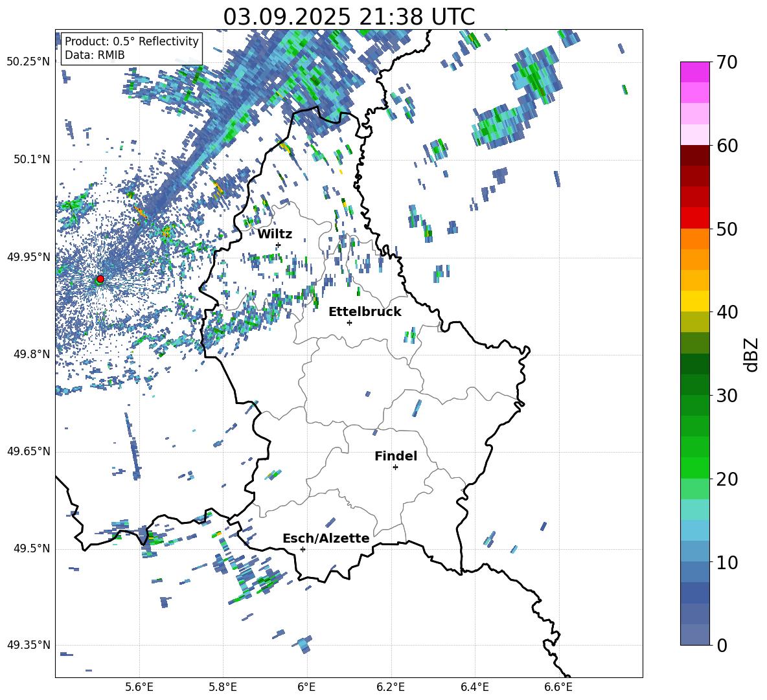The width and height of the screenshot is (767, 700).
Task: Click the 49.65°N latitude label
Action: 29,451
